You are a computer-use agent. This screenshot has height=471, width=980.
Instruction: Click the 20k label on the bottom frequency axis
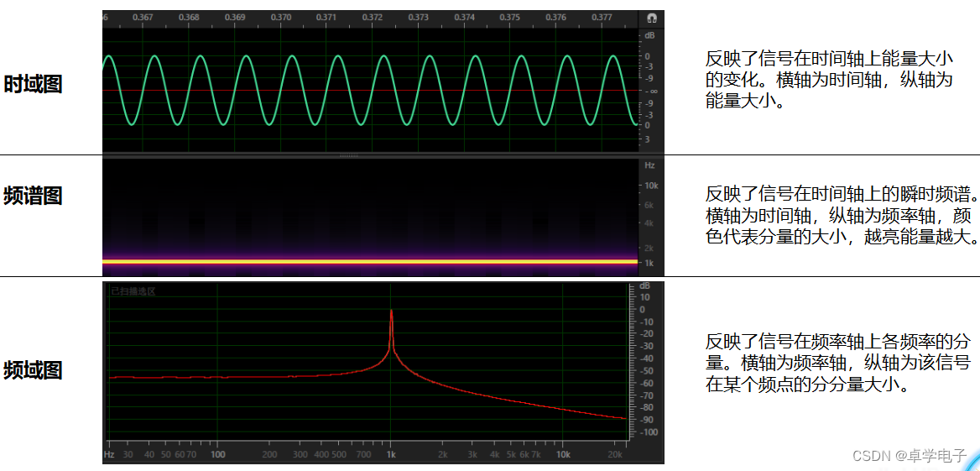tap(616, 454)
